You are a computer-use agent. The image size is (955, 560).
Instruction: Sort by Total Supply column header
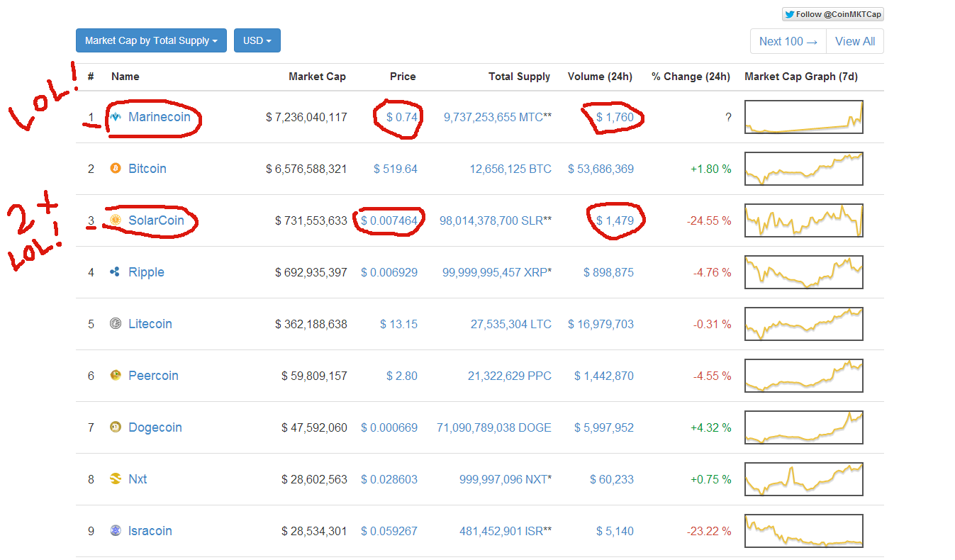[x=520, y=77]
